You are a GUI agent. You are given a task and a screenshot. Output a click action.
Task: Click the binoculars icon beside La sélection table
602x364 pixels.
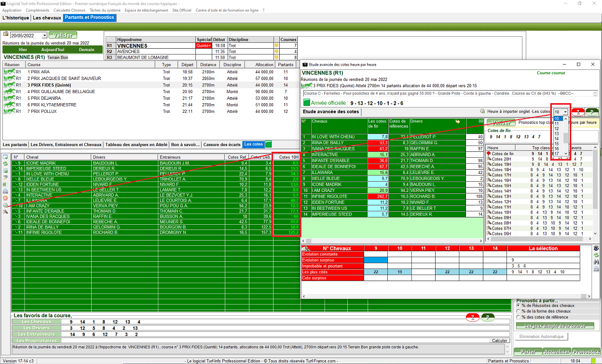(x=596, y=262)
